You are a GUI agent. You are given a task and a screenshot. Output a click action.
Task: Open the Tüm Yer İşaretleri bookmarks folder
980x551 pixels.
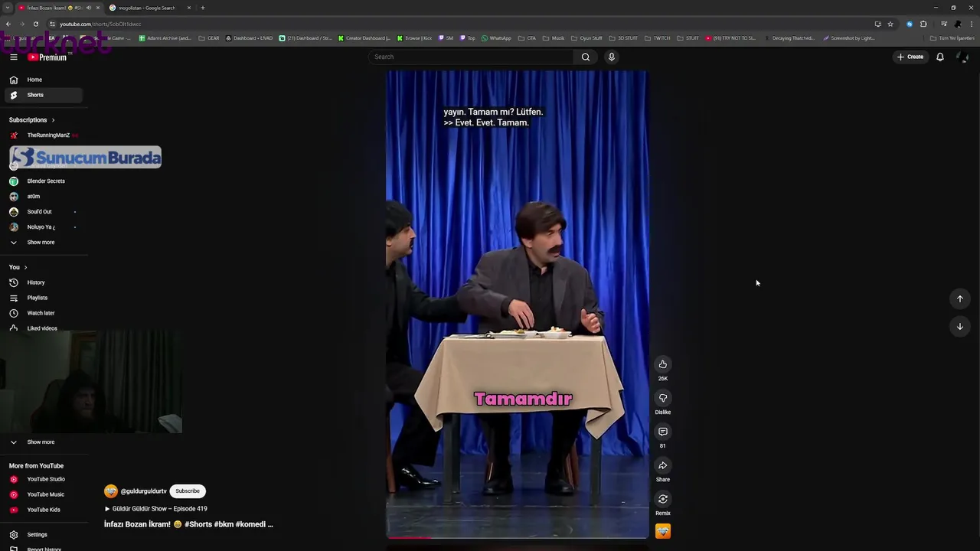point(952,38)
